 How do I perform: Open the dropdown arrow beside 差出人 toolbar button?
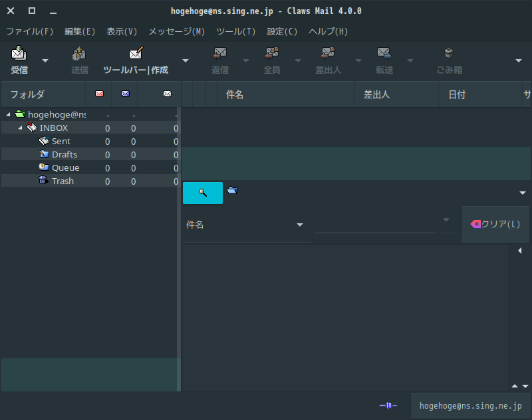[358, 60]
